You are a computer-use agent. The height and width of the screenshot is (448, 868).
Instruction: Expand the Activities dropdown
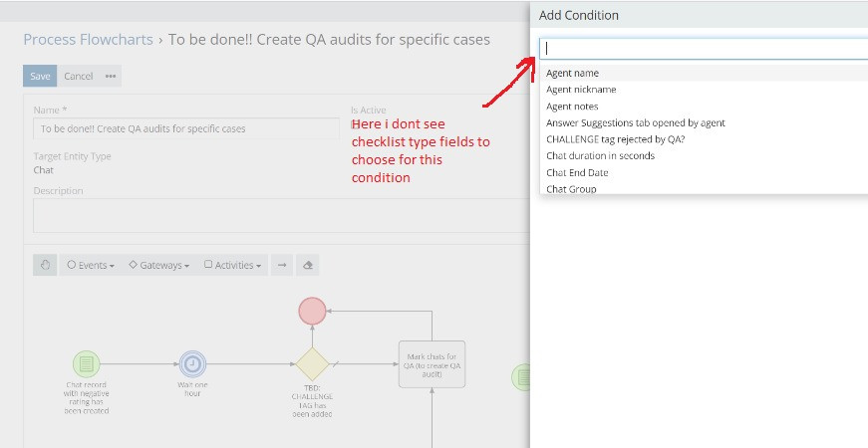(232, 266)
